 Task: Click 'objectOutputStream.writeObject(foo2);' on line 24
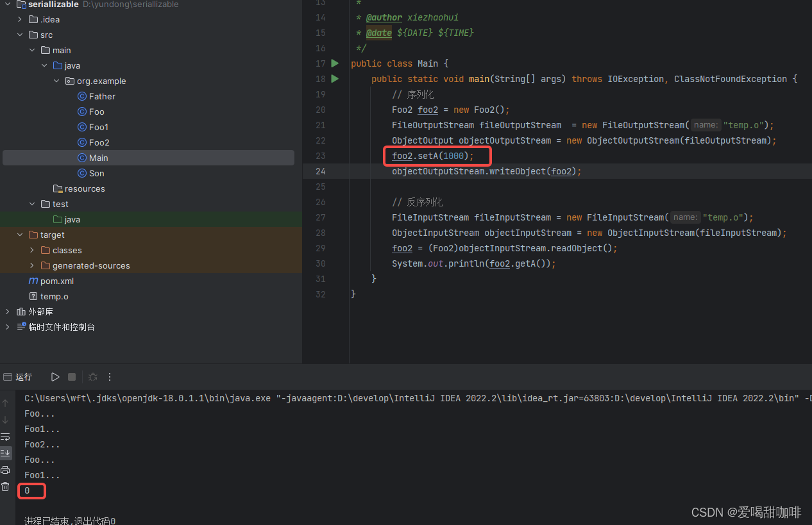pos(487,171)
